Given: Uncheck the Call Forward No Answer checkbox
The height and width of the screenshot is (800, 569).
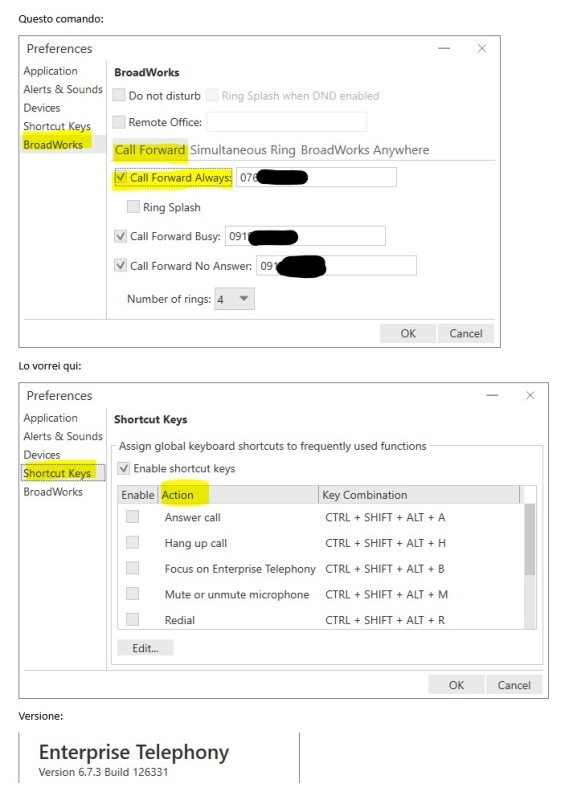Looking at the screenshot, I should coord(120,265).
